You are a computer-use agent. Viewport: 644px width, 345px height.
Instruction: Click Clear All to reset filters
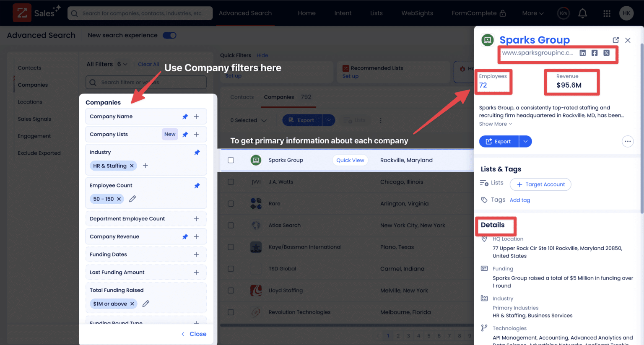(x=148, y=64)
